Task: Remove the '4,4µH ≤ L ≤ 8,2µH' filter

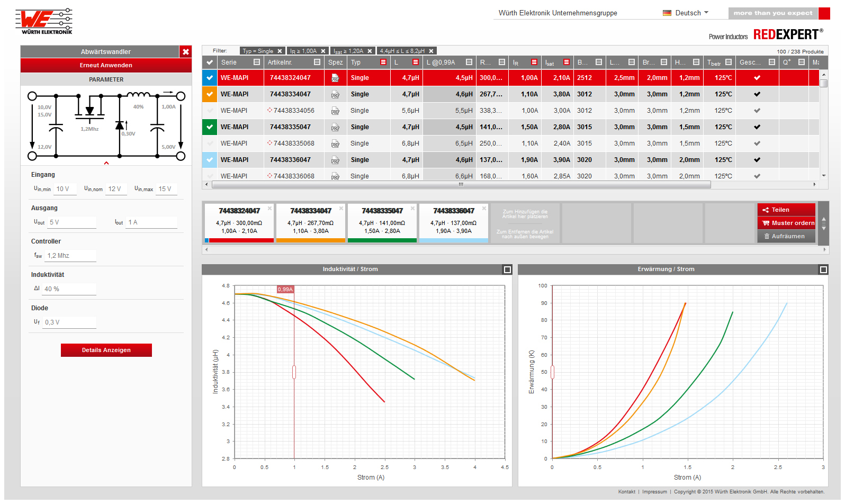Action: 431,51
